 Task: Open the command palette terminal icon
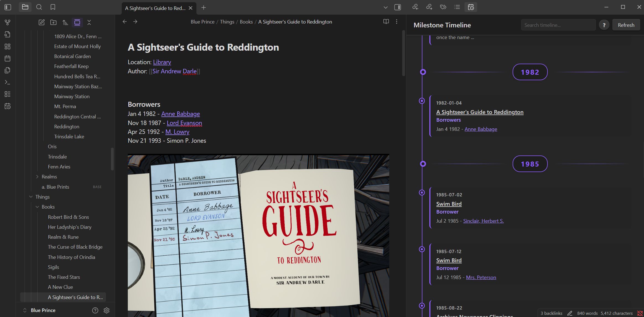[x=7, y=82]
